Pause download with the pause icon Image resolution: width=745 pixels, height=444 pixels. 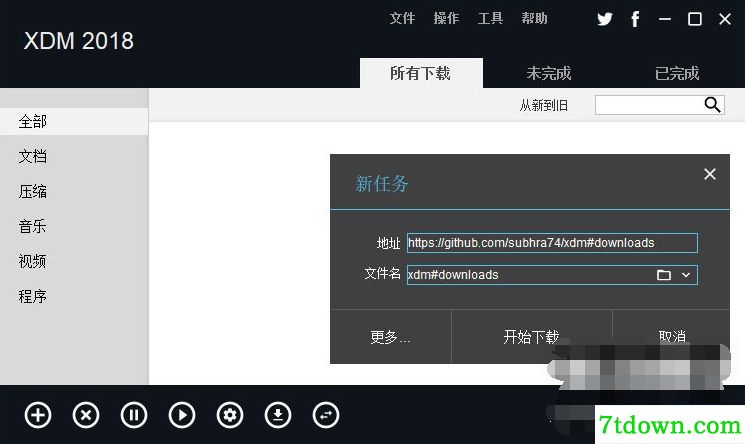134,415
